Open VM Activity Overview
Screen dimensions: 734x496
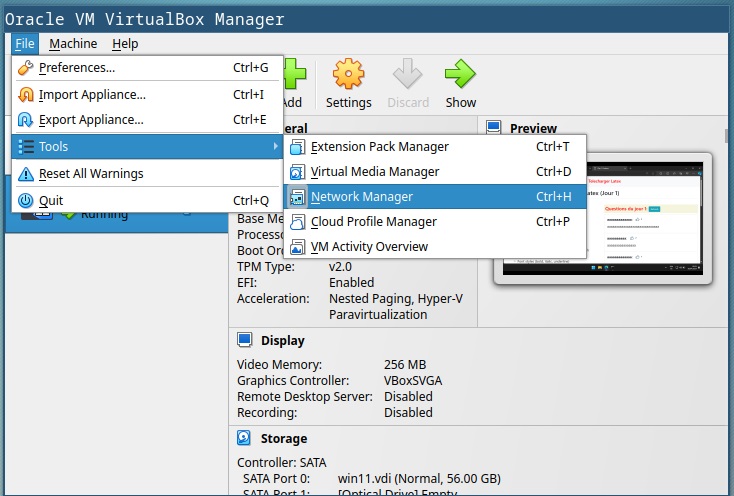pyautogui.click(x=435, y=247)
